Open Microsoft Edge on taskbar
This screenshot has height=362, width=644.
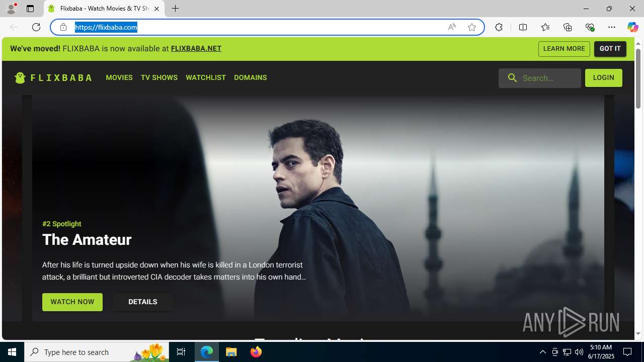pyautogui.click(x=207, y=352)
